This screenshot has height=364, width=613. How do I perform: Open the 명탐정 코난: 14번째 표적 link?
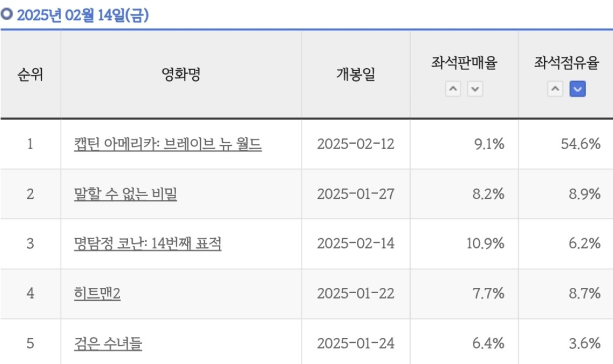(x=148, y=243)
